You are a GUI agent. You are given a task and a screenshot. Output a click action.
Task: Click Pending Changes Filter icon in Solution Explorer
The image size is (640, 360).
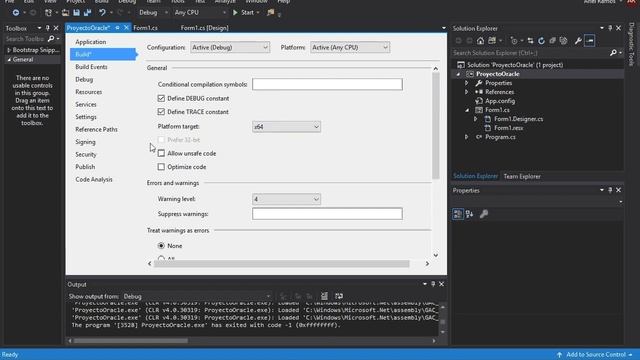pos(514,40)
